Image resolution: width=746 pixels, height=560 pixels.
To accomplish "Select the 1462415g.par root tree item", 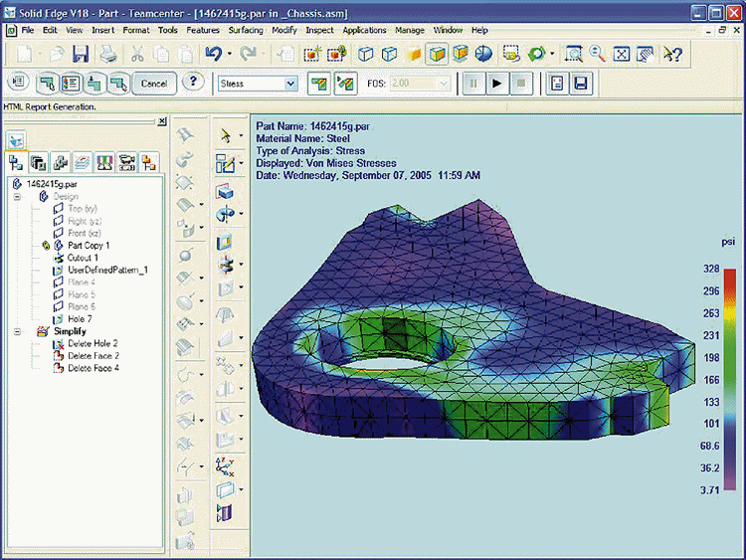I will (x=52, y=184).
